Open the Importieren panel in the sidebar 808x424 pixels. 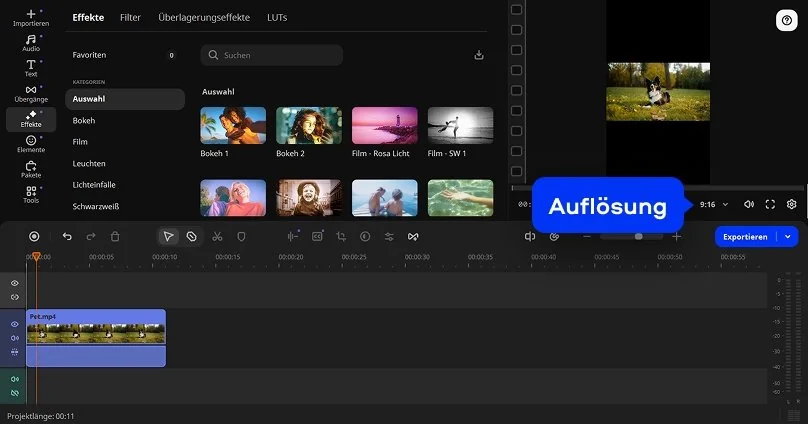pos(30,18)
